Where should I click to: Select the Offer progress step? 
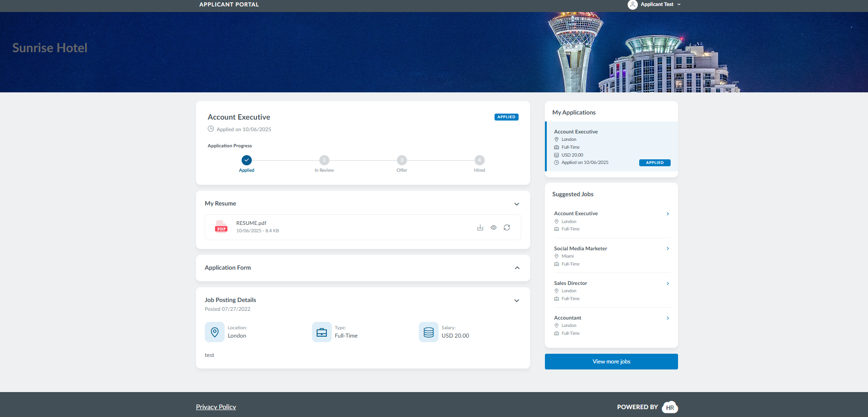[402, 160]
